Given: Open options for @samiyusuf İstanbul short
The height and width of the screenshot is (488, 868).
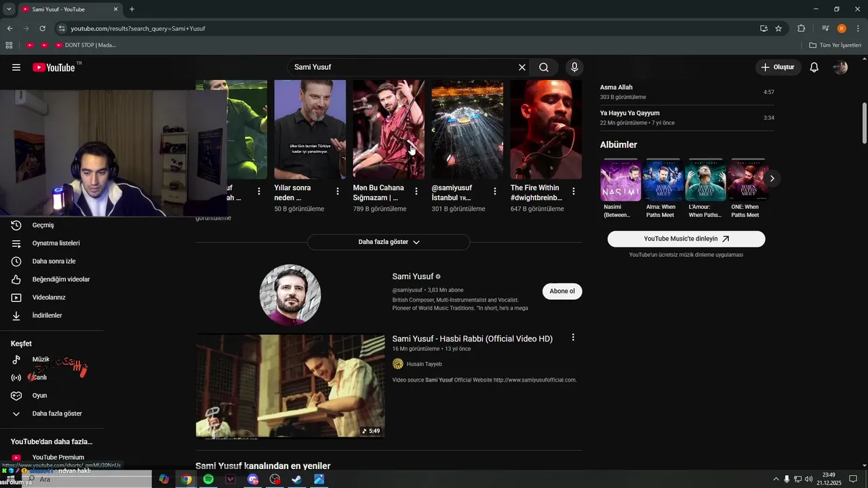Looking at the screenshot, I should (x=495, y=192).
